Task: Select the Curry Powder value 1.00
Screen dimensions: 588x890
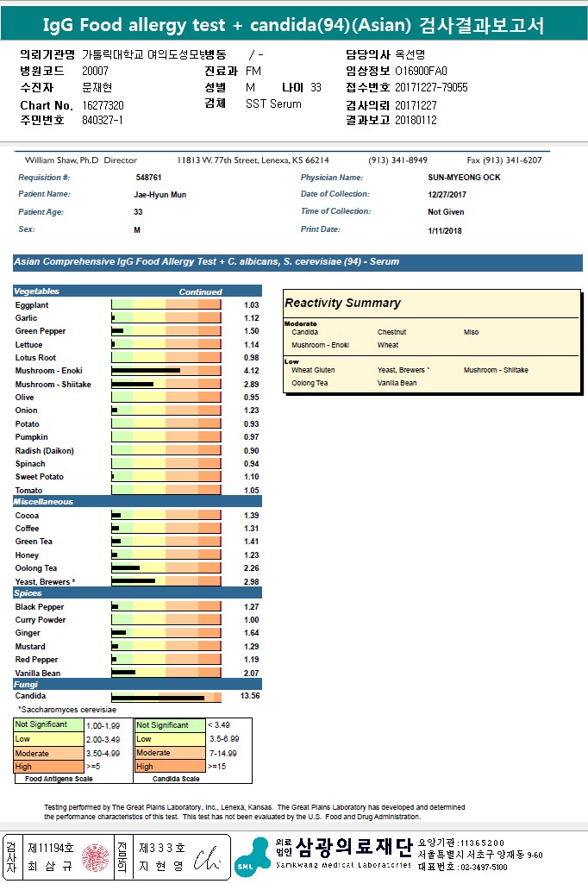Action: pos(252,620)
